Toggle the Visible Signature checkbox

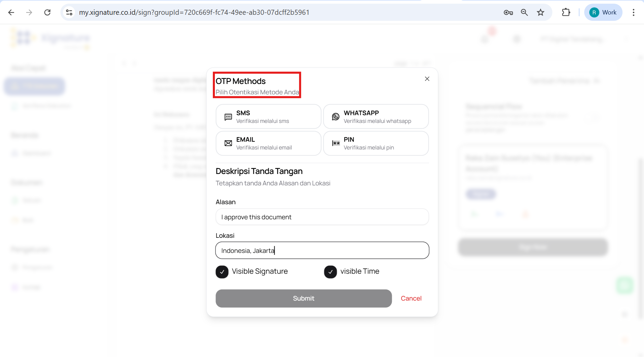[x=222, y=272]
